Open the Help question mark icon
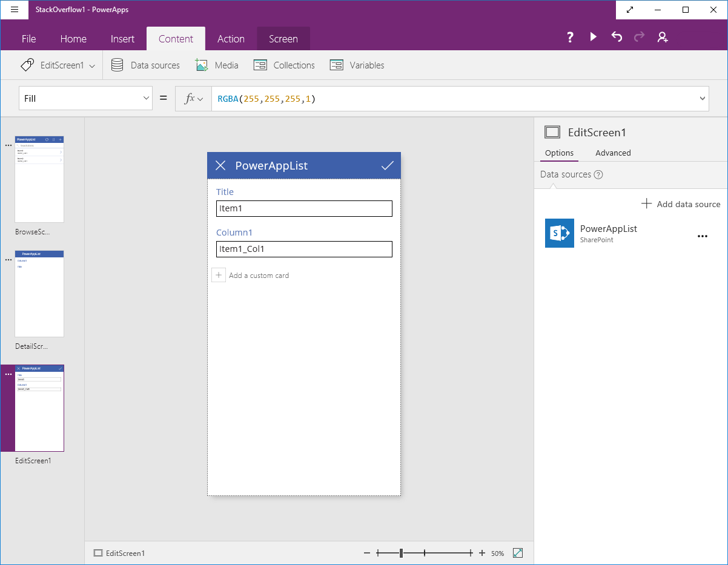 coord(570,37)
